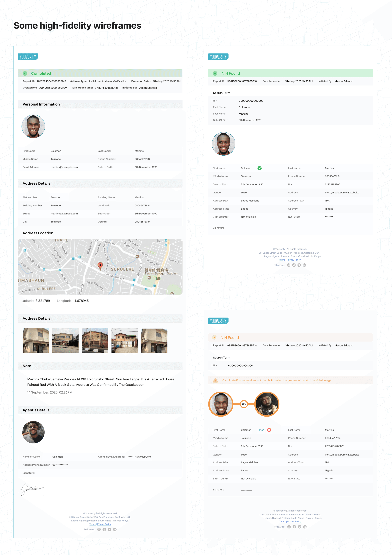Open LinkedIn icon in the address report footer
This screenshot has height=556, width=392.
pyautogui.click(x=115, y=529)
